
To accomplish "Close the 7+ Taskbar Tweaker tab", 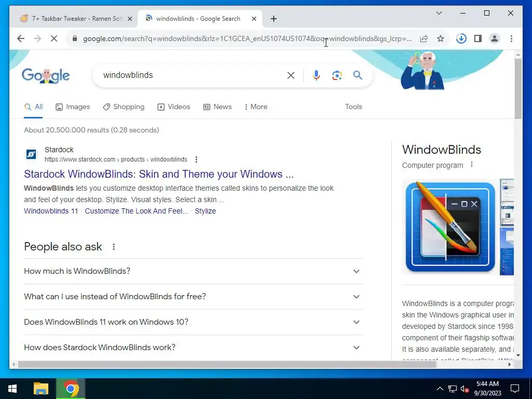I will click(129, 19).
